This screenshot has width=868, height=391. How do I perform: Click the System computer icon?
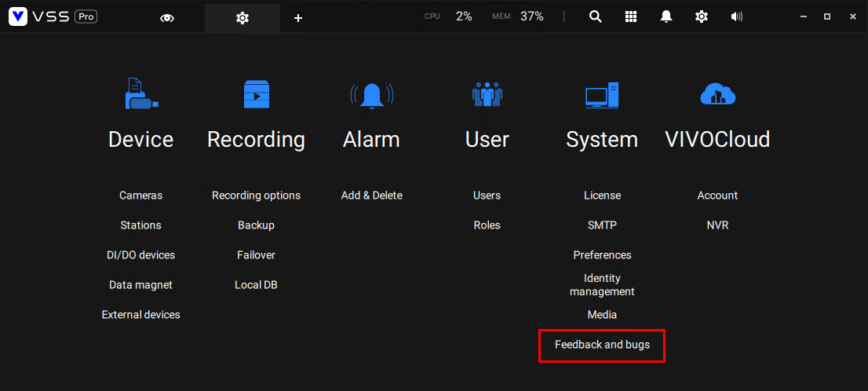pyautogui.click(x=602, y=95)
